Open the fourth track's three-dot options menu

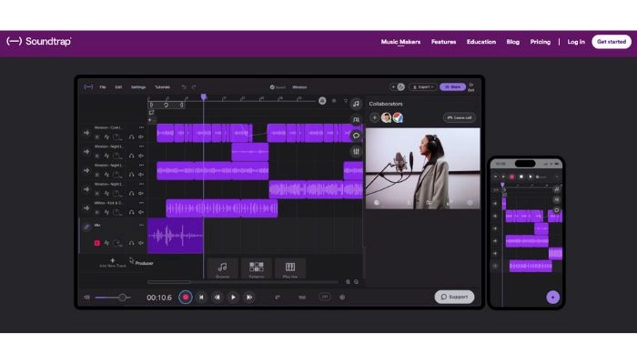(141, 184)
